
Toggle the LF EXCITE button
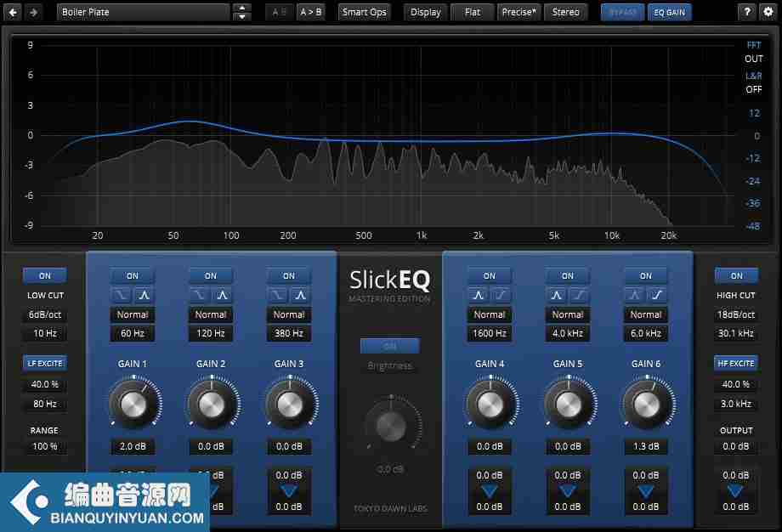pyautogui.click(x=45, y=364)
